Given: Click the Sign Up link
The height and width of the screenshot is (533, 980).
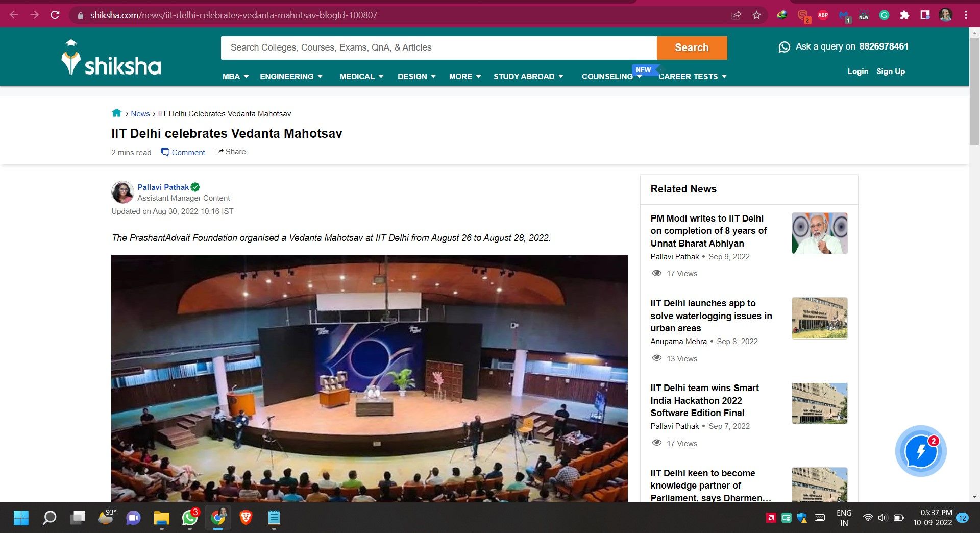Looking at the screenshot, I should pos(890,71).
